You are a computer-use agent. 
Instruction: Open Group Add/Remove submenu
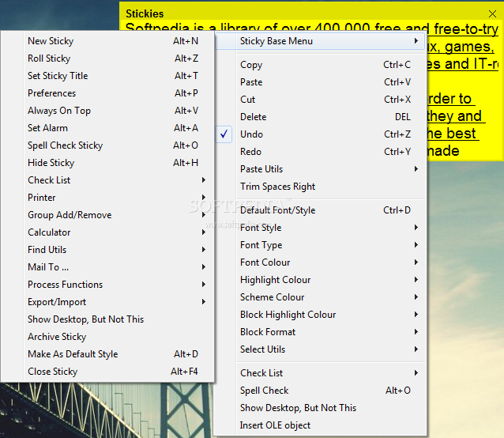pos(107,215)
